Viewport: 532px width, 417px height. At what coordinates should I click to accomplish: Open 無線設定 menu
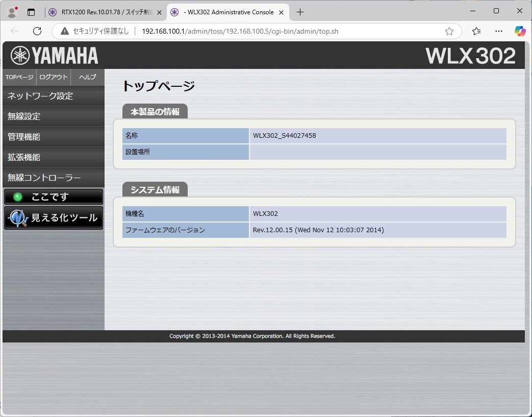(54, 116)
